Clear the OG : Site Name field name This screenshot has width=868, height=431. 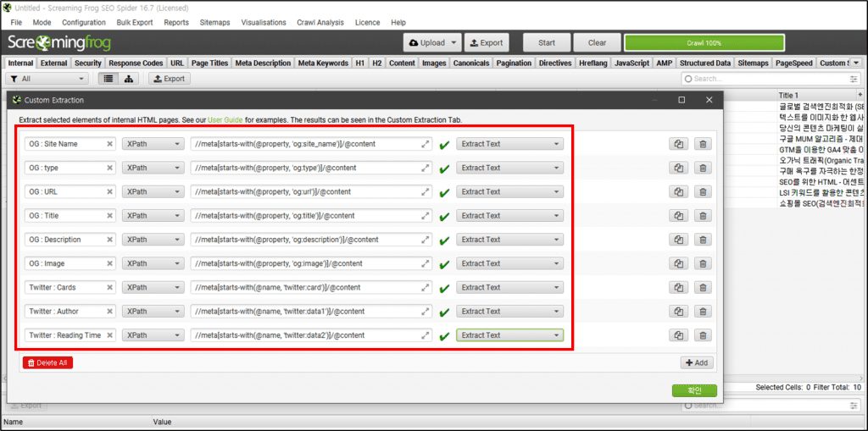109,144
